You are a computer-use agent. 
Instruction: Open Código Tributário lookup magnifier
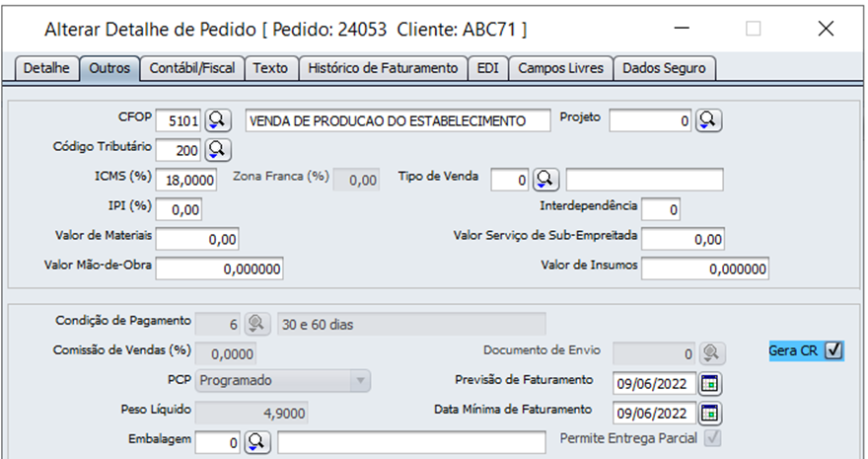click(218, 149)
